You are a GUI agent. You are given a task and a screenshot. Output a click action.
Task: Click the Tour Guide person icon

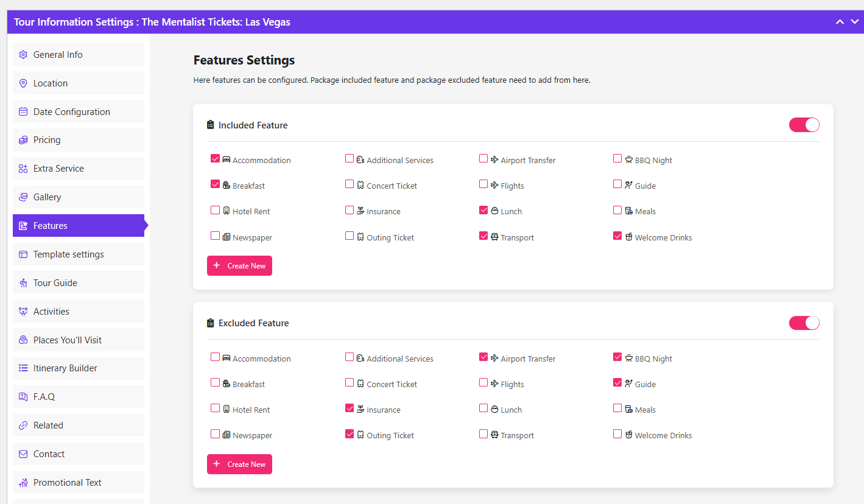tap(23, 283)
